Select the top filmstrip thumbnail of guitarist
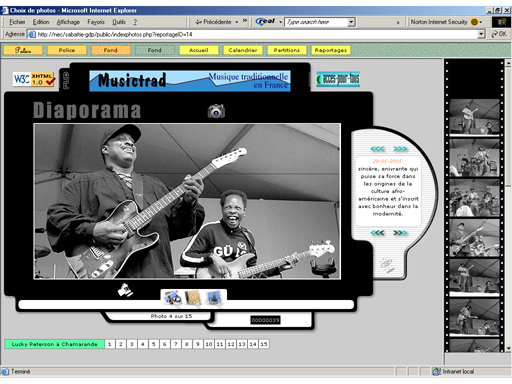The width and height of the screenshot is (512, 384). pos(475,117)
